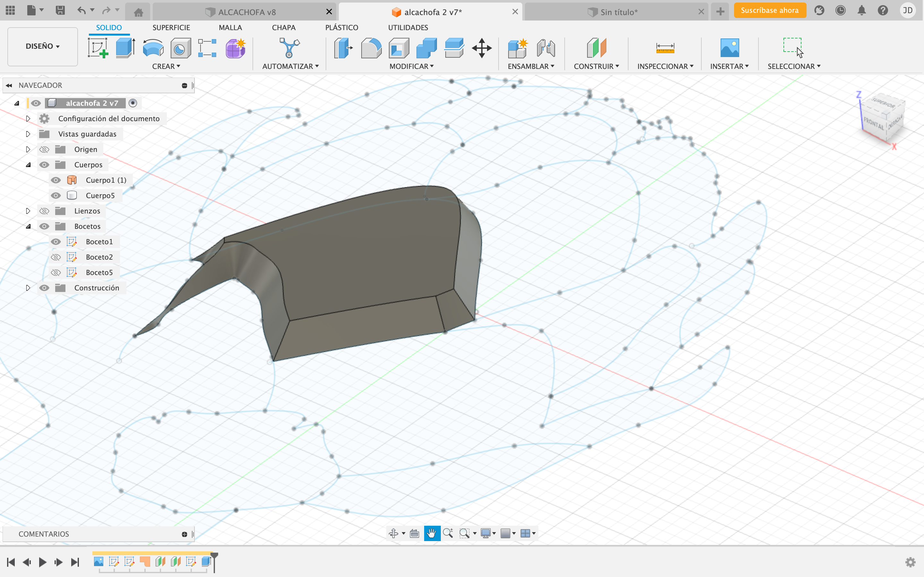
Task: Hide the Cuerpo5 body
Action: coord(56,196)
